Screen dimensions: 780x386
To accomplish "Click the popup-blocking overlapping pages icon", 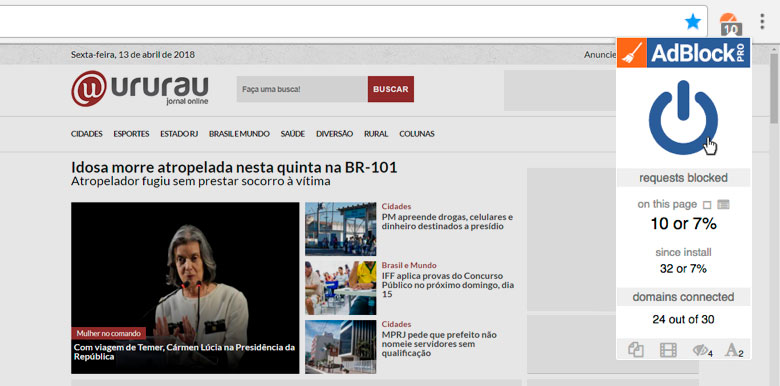I will (x=635, y=350).
